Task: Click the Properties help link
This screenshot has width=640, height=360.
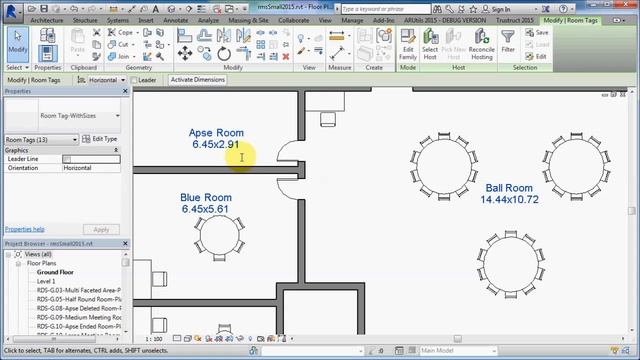Action: coord(24,229)
